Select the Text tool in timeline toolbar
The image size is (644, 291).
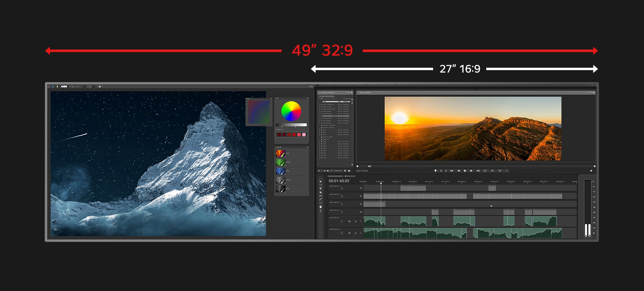point(320,211)
